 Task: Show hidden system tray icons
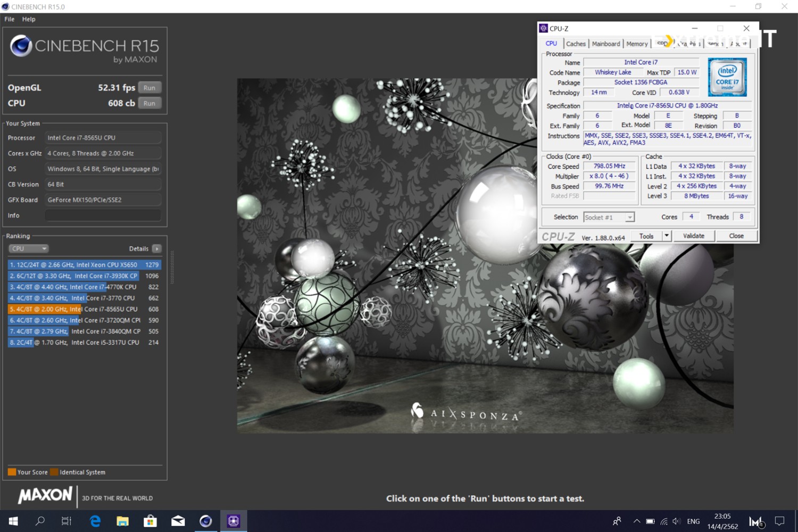[x=636, y=521]
